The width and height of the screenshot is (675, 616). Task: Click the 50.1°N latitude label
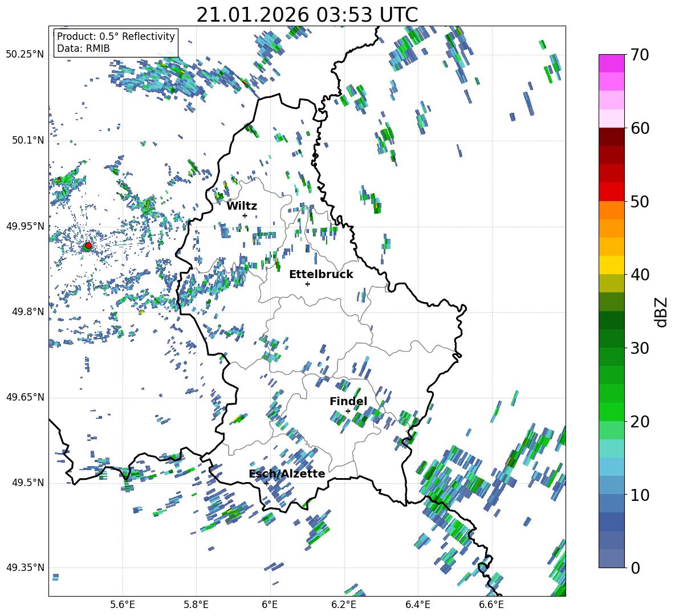click(x=29, y=140)
